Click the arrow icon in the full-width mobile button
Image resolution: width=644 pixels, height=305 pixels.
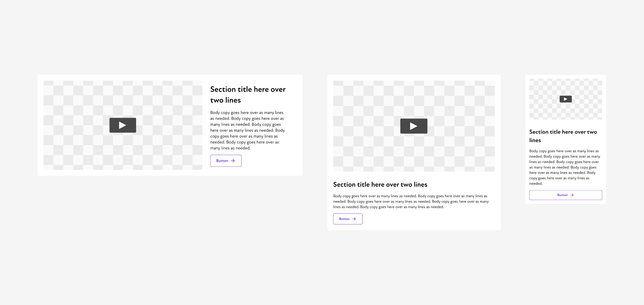coord(572,195)
